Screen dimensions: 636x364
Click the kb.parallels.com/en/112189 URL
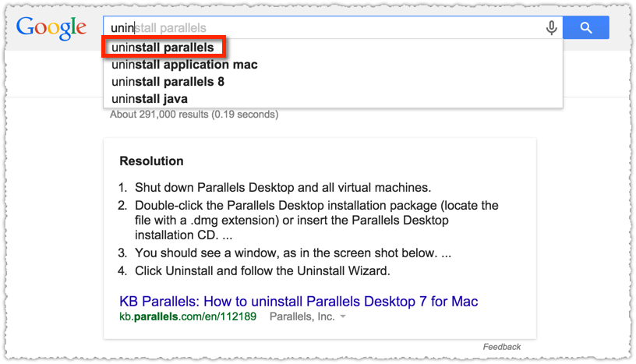coord(188,316)
